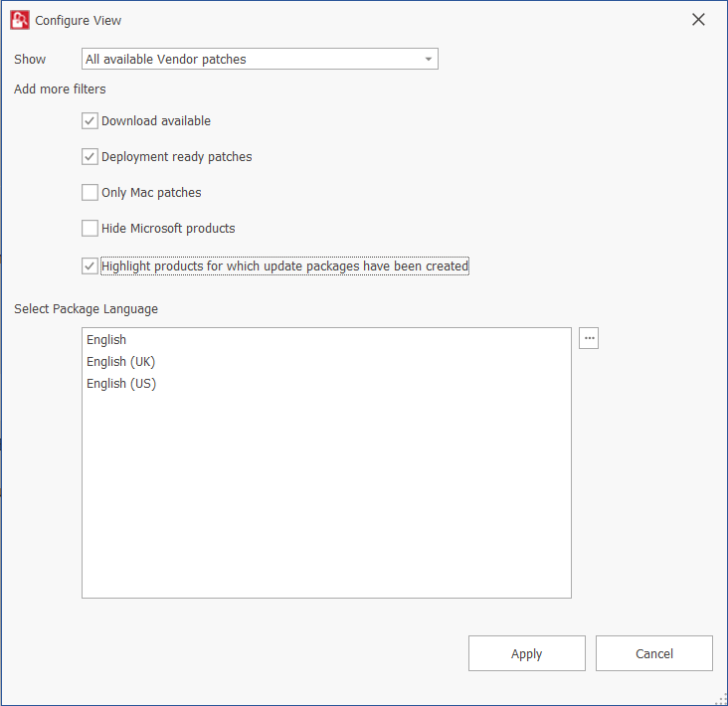This screenshot has height=706, width=728.
Task: Close the Configure View dialog
Action: [x=698, y=20]
